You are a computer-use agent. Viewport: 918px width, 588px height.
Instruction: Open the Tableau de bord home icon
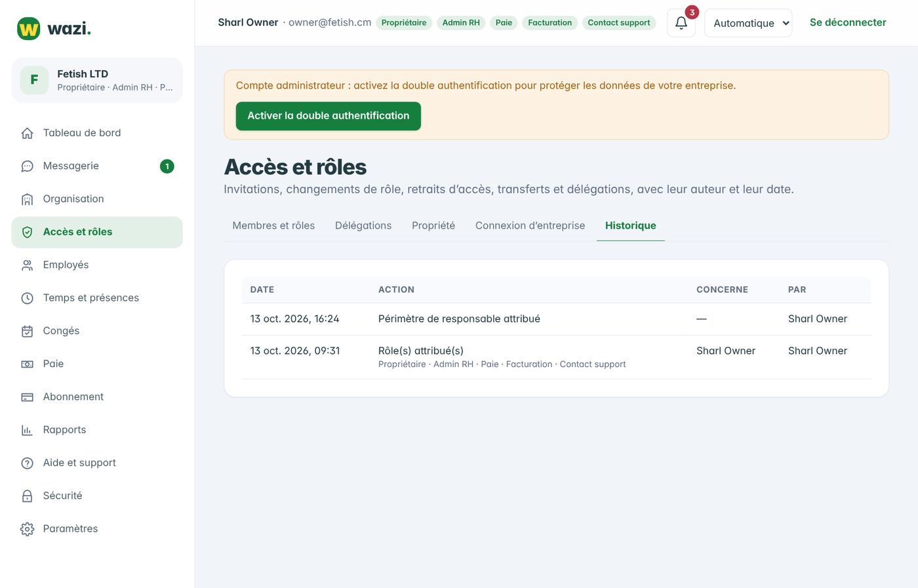[27, 133]
